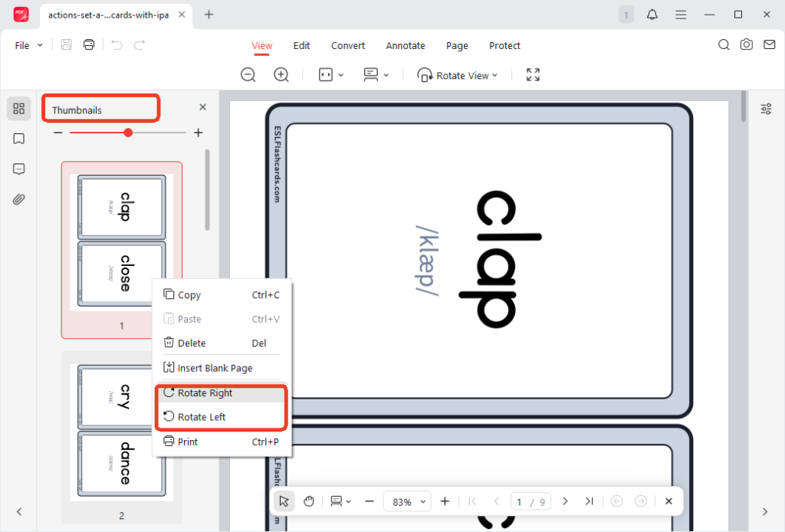Select page 2 thumbnail
Screen dimensions: 785x532
coord(122,438)
